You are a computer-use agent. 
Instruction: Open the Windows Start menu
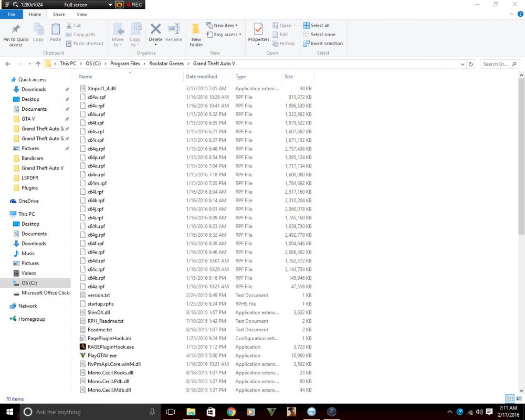[x=9, y=412]
